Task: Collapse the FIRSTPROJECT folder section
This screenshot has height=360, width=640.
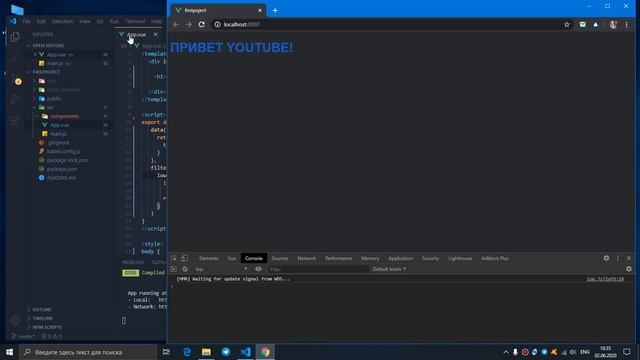Action: coord(45,72)
